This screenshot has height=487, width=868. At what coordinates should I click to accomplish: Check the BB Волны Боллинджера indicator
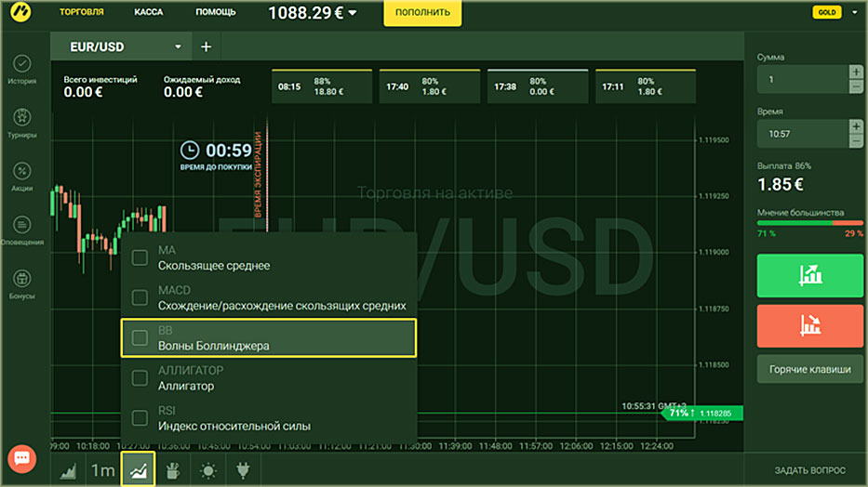140,338
